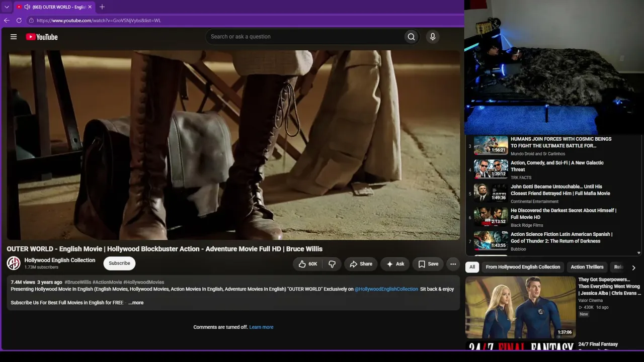Share the OUTER WORLD video

(361, 264)
